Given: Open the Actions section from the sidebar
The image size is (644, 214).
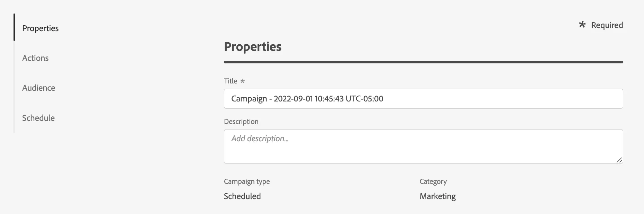Looking at the screenshot, I should (35, 58).
